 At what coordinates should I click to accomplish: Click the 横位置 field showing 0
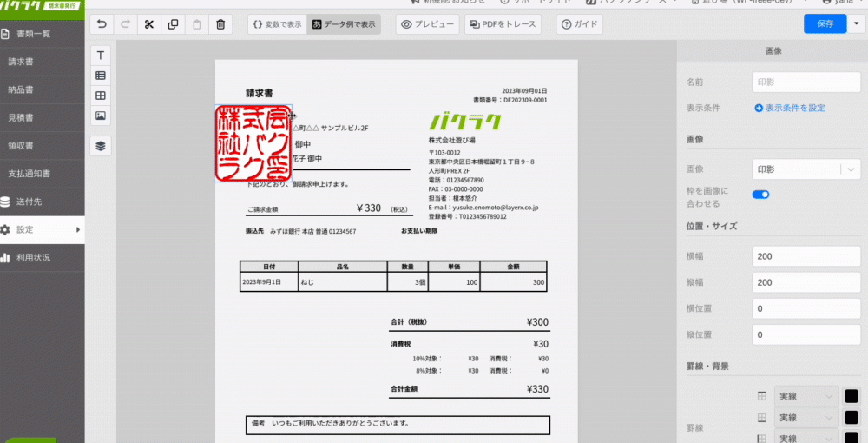coord(806,308)
